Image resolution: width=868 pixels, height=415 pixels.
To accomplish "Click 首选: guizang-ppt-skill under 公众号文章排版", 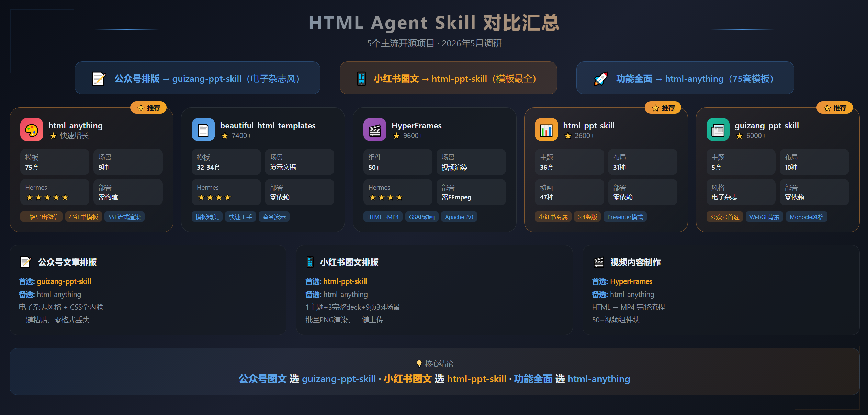I will [x=55, y=281].
